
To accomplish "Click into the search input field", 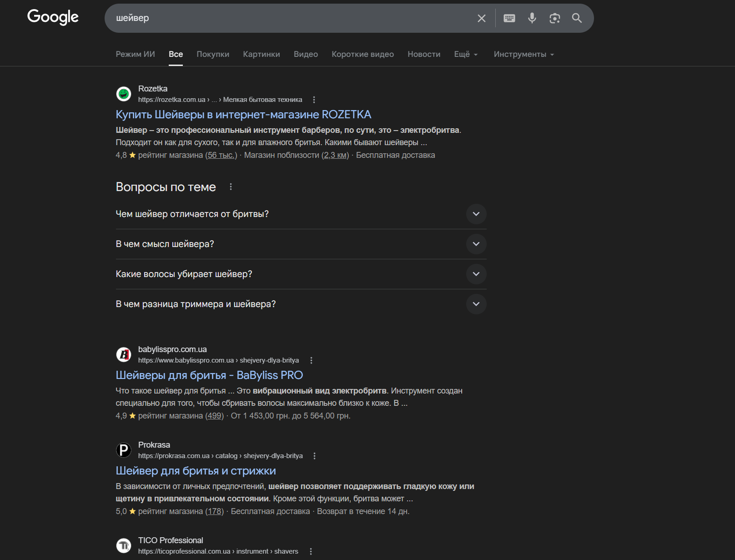I will (291, 18).
